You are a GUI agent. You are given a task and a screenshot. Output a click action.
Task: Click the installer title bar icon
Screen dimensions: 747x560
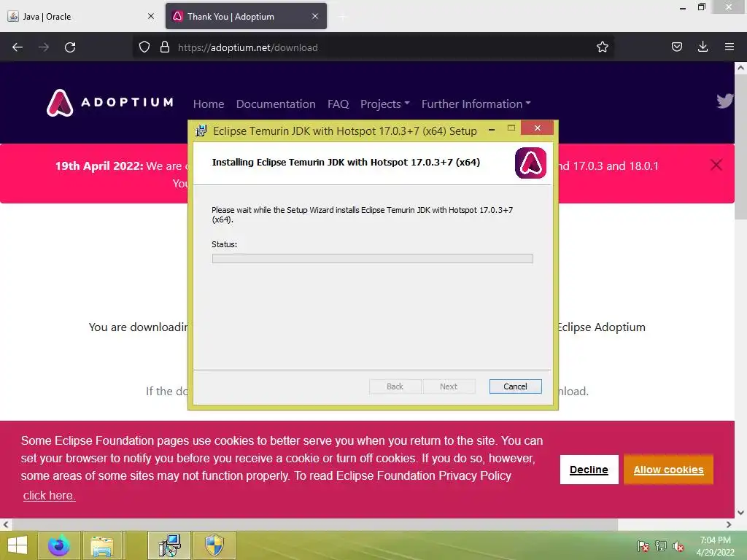(x=201, y=131)
